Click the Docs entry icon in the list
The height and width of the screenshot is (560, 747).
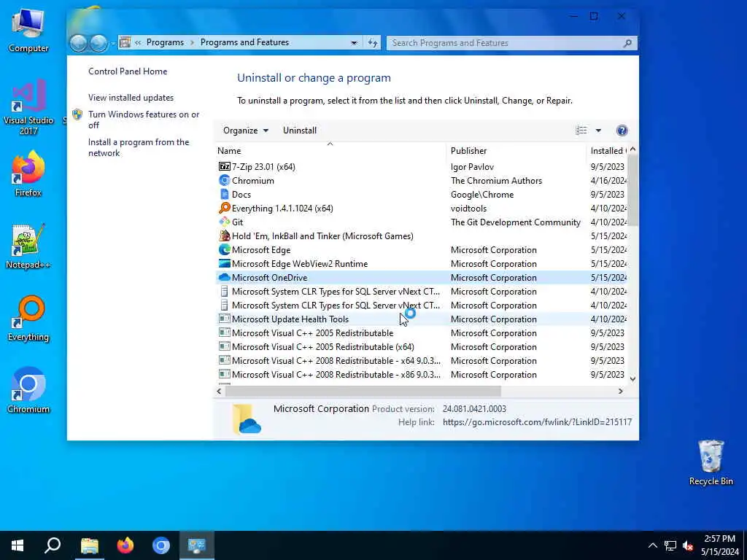pyautogui.click(x=224, y=194)
